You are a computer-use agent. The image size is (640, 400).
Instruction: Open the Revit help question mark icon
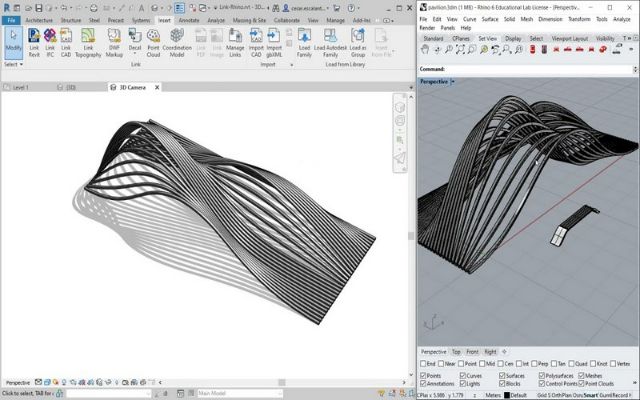(x=351, y=8)
